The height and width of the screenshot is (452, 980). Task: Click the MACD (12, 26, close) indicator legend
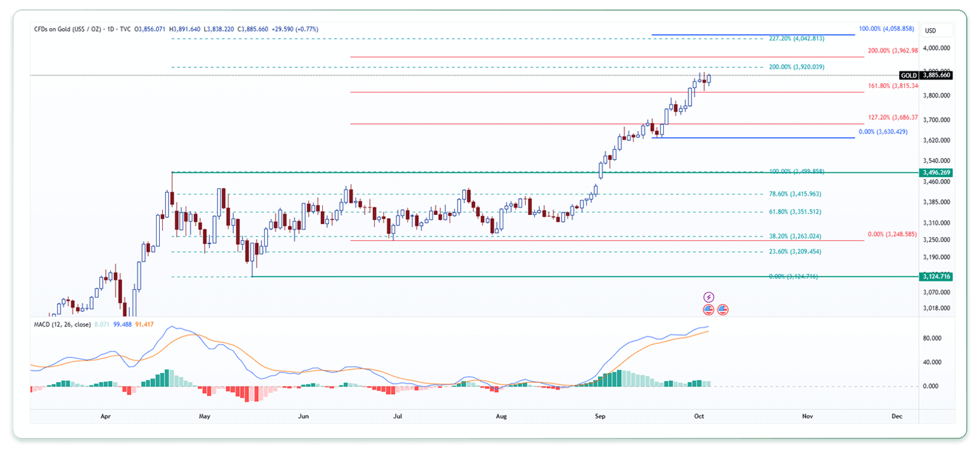[62, 325]
